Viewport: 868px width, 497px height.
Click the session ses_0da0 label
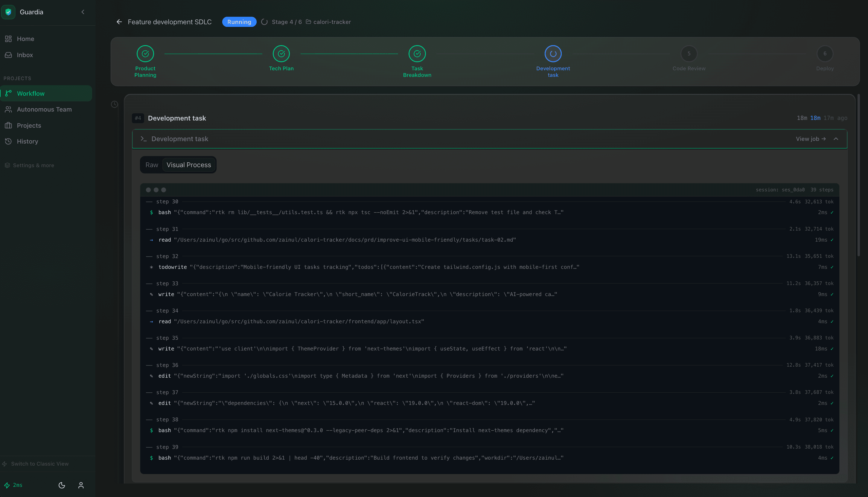(x=780, y=190)
